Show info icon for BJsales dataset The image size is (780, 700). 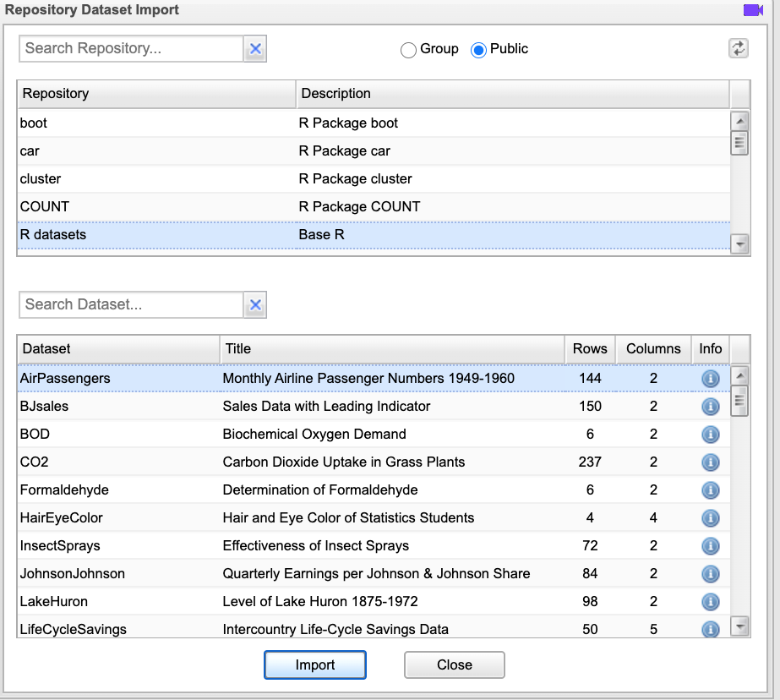[x=711, y=407]
